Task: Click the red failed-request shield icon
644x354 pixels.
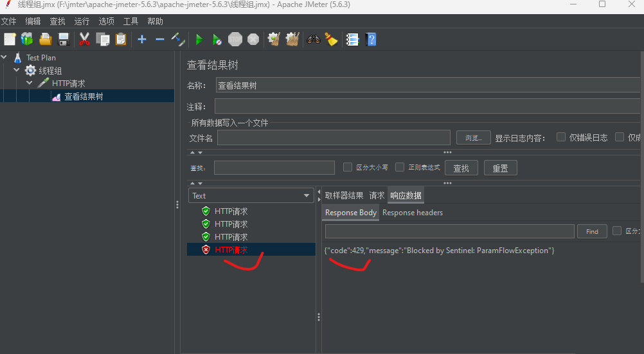Action: coord(206,249)
